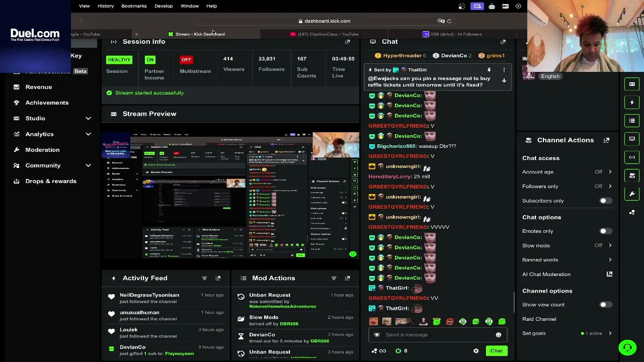Open Account age chat access settings
Image resolution: width=644 pixels, height=362 pixels.
click(x=567, y=172)
